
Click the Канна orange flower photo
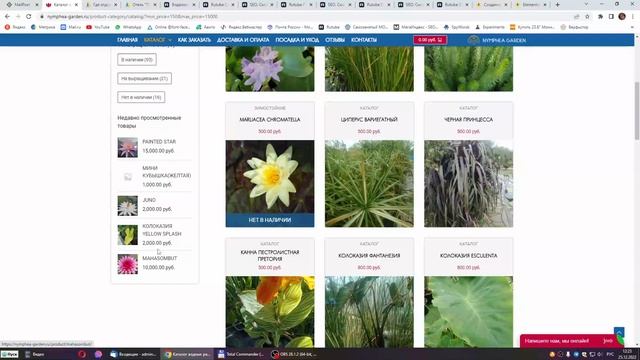270,312
